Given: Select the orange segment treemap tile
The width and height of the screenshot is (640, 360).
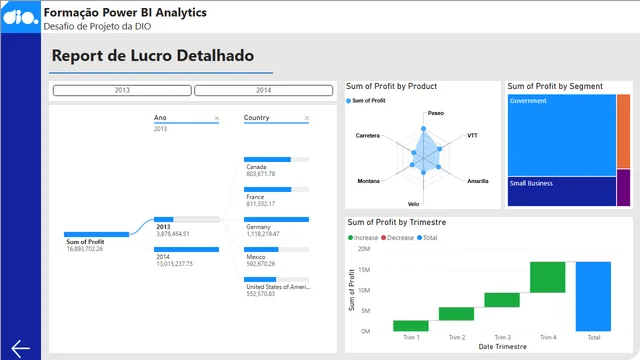Looking at the screenshot, I should [623, 131].
